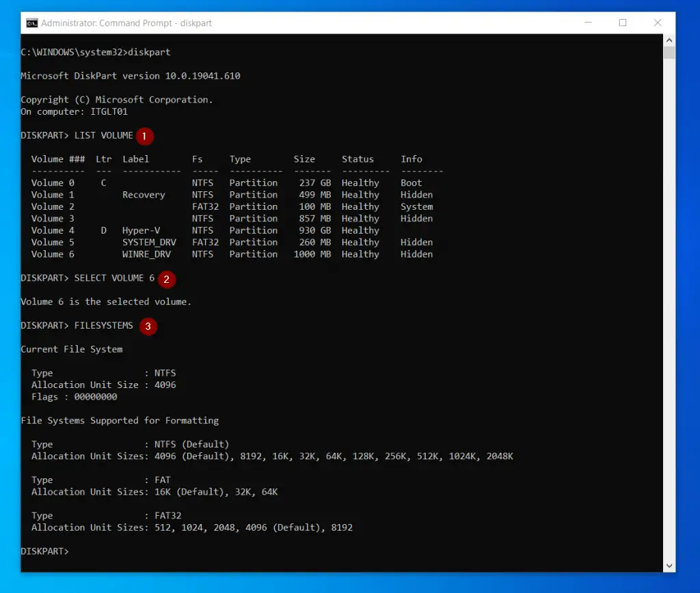Click '4096 (Default)' in FAT32 allocation sizes
The width and height of the screenshot is (700, 593).
[283, 527]
